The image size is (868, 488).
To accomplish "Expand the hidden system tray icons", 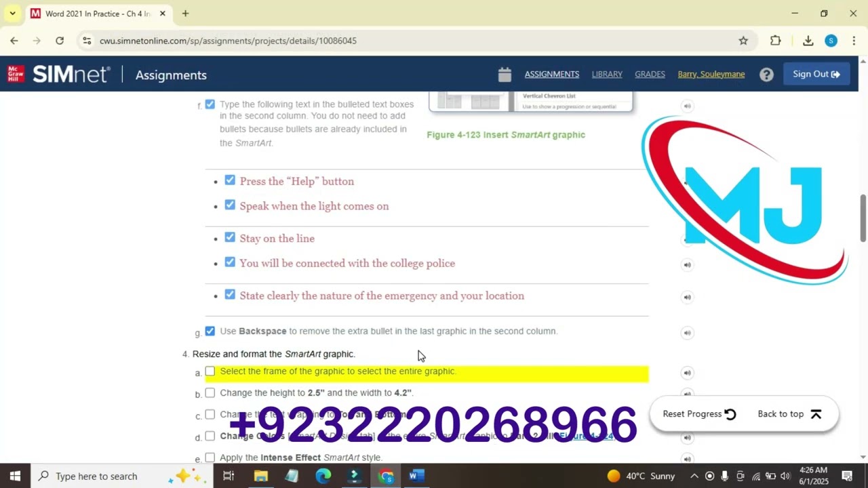I will coord(694,476).
